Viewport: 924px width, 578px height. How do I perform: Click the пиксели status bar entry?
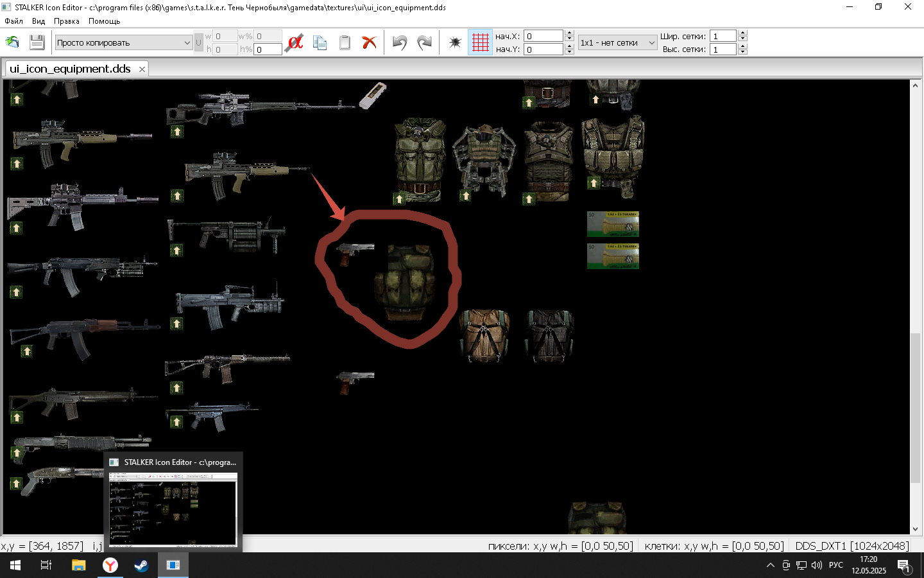point(560,546)
